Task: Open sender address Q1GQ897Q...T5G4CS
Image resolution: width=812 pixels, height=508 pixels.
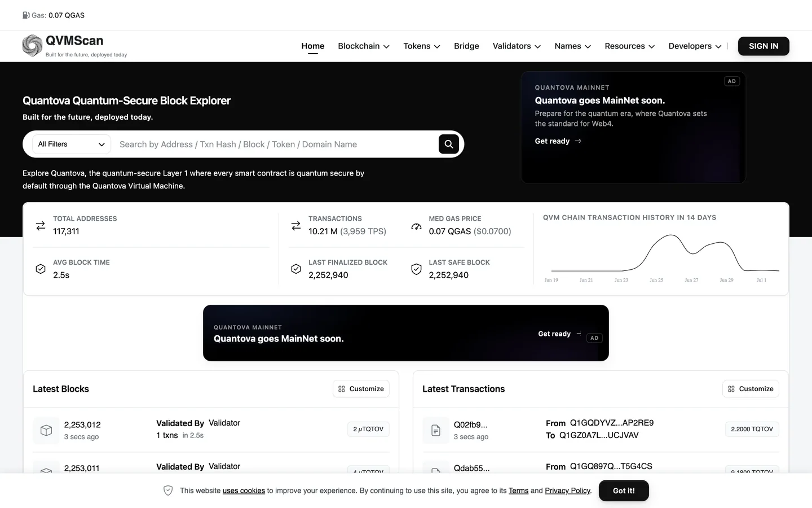Action: point(611,466)
